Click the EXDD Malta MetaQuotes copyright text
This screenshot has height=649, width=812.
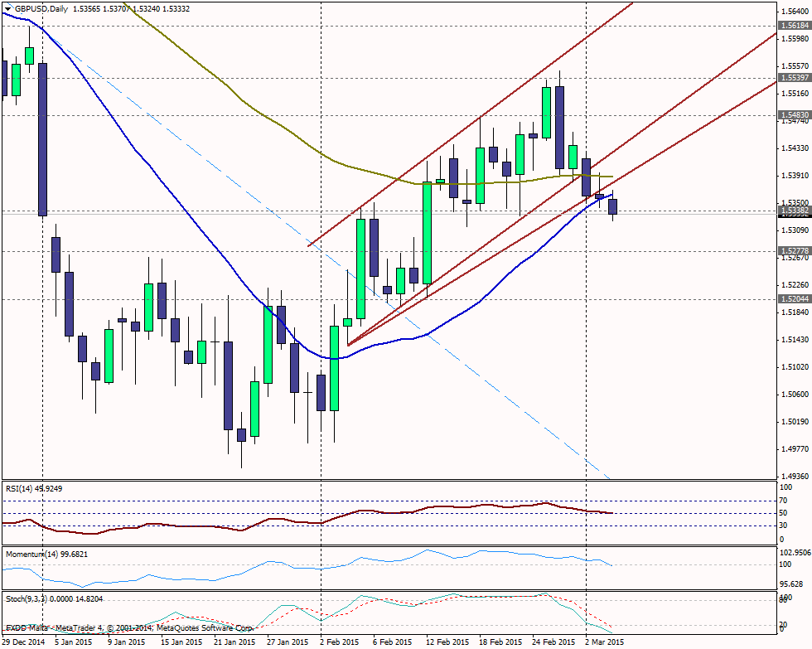pyautogui.click(x=124, y=629)
